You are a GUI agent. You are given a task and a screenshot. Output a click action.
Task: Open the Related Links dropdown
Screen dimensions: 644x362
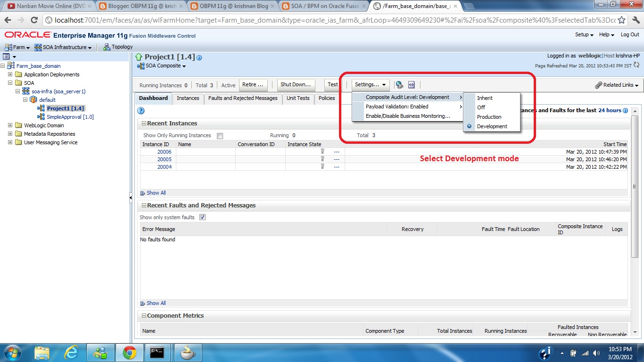pyautogui.click(x=617, y=85)
